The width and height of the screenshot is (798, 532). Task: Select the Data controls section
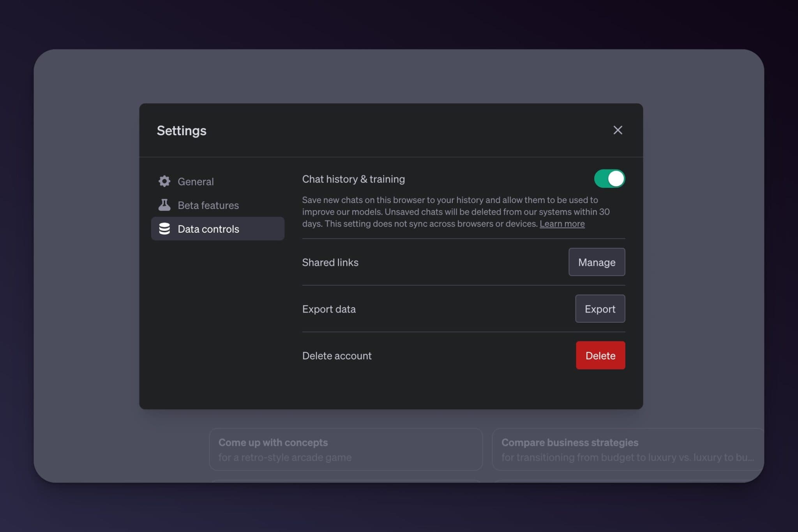(x=208, y=229)
